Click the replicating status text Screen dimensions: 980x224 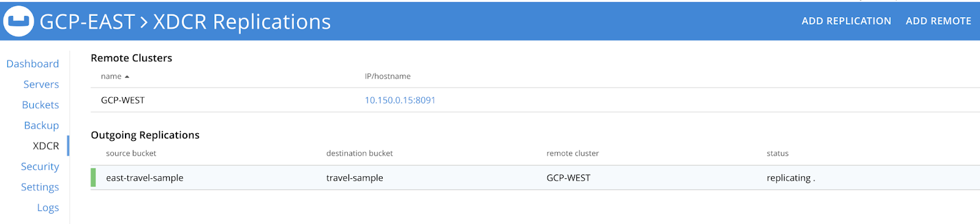click(x=791, y=177)
